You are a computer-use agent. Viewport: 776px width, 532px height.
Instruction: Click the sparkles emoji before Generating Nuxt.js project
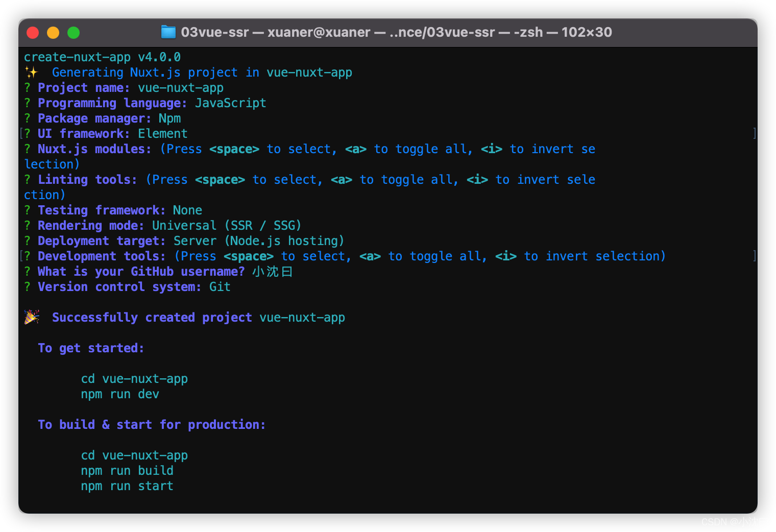tap(32, 72)
